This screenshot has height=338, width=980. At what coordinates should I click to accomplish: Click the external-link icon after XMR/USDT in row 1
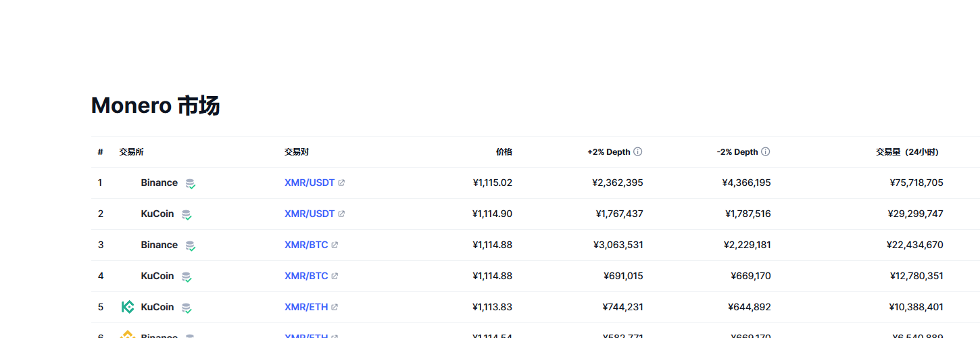click(341, 183)
